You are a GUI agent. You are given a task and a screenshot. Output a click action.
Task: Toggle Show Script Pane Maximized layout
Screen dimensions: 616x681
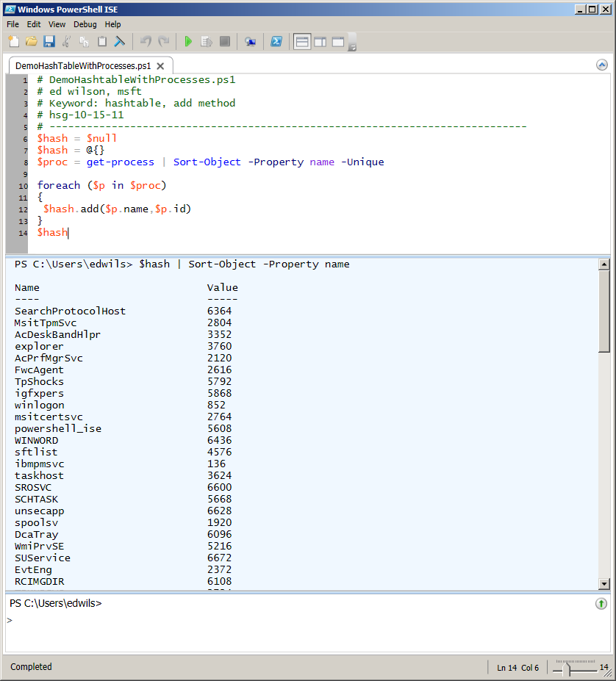pos(338,42)
